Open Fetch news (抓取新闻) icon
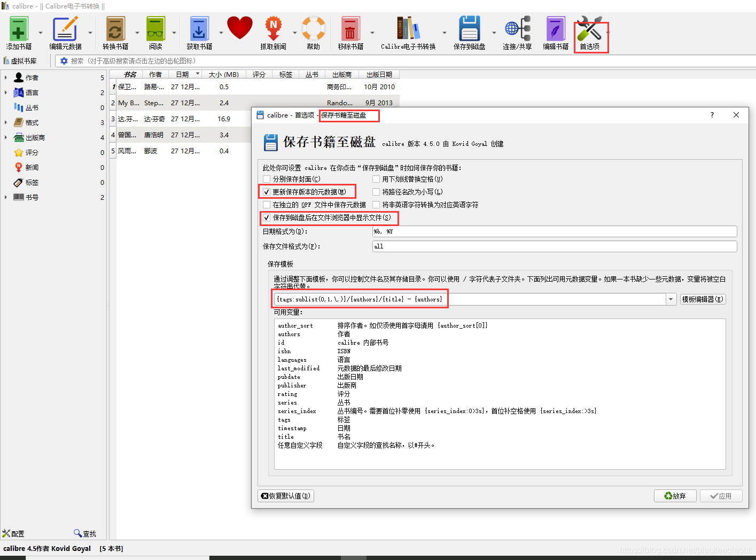The height and width of the screenshot is (560, 756). tap(273, 29)
